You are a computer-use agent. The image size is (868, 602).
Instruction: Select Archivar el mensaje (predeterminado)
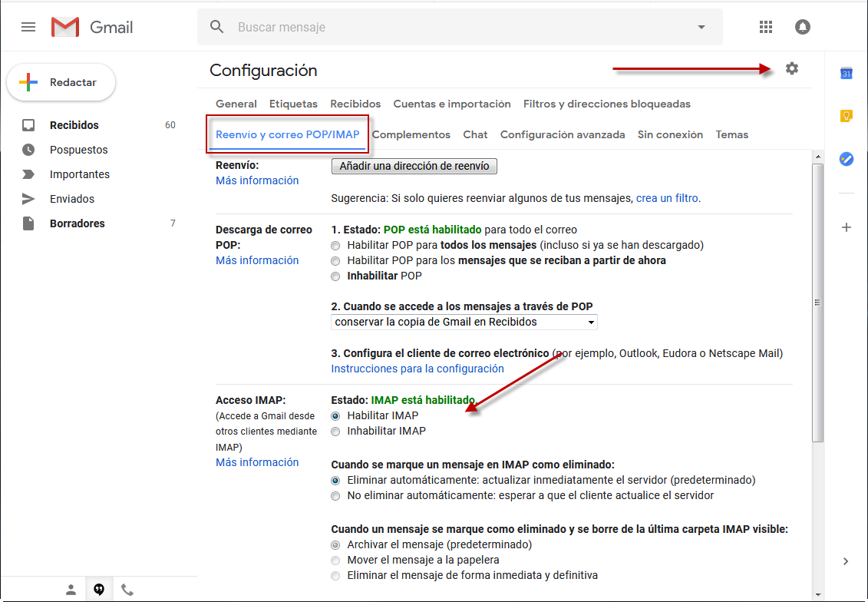click(335, 545)
